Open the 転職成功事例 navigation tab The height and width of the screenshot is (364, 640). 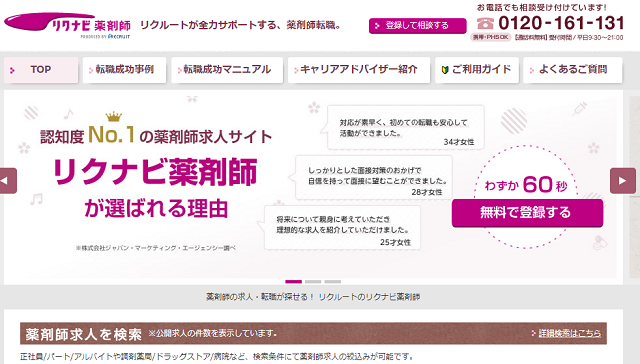[124, 70]
